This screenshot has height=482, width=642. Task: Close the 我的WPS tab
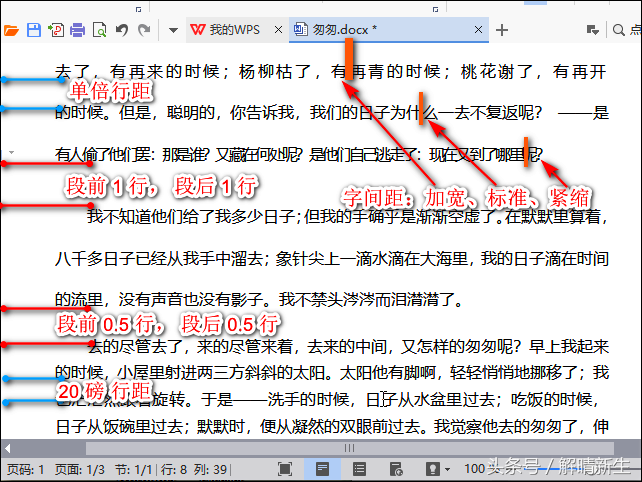click(278, 30)
